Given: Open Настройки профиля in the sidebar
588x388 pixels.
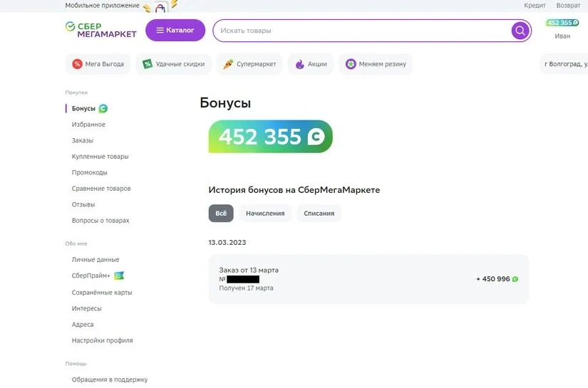Looking at the screenshot, I should pos(103,340).
